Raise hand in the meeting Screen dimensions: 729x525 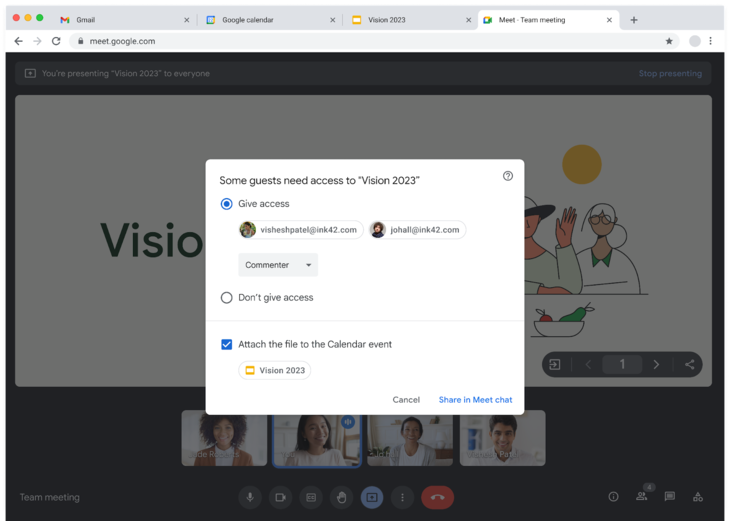coord(342,497)
